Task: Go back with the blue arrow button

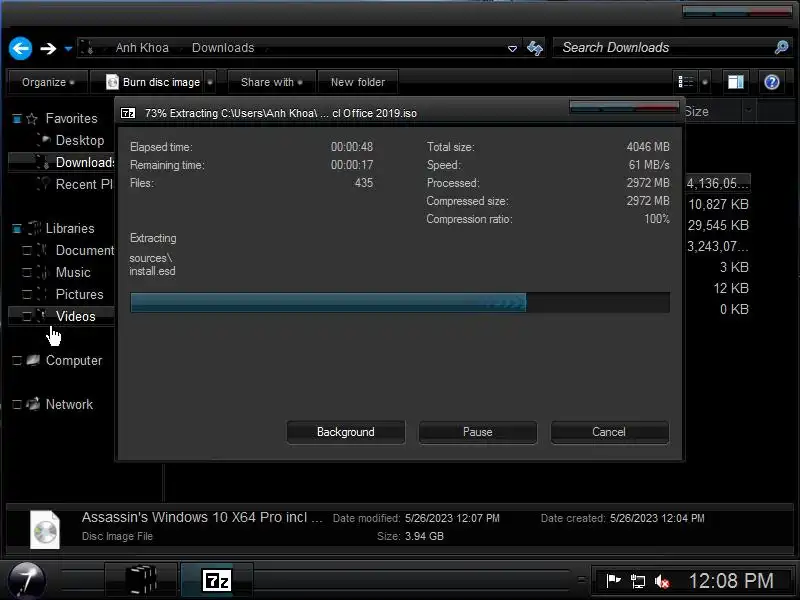Action: pyautogui.click(x=20, y=48)
